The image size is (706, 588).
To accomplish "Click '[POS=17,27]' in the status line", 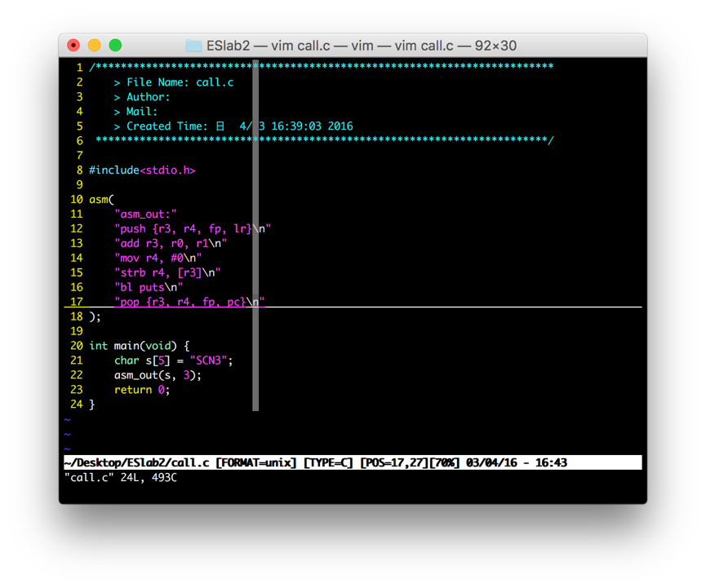I will click(x=394, y=462).
